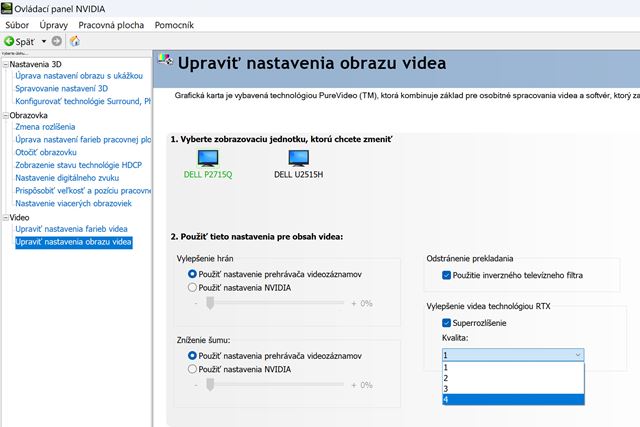Click the Vylepšenie hrán slider handle
Screen dimensions: 640x427
pyautogui.click(x=210, y=303)
